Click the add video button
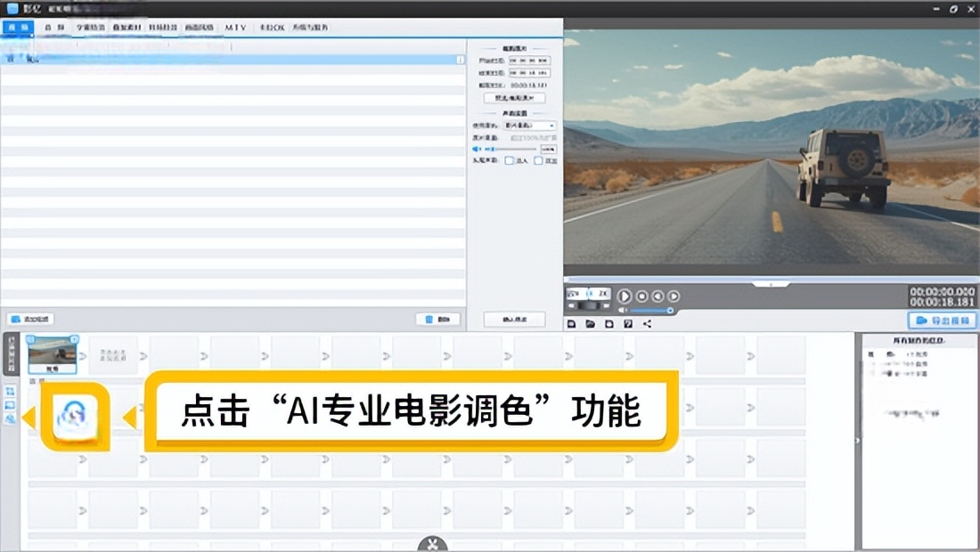 click(x=30, y=319)
